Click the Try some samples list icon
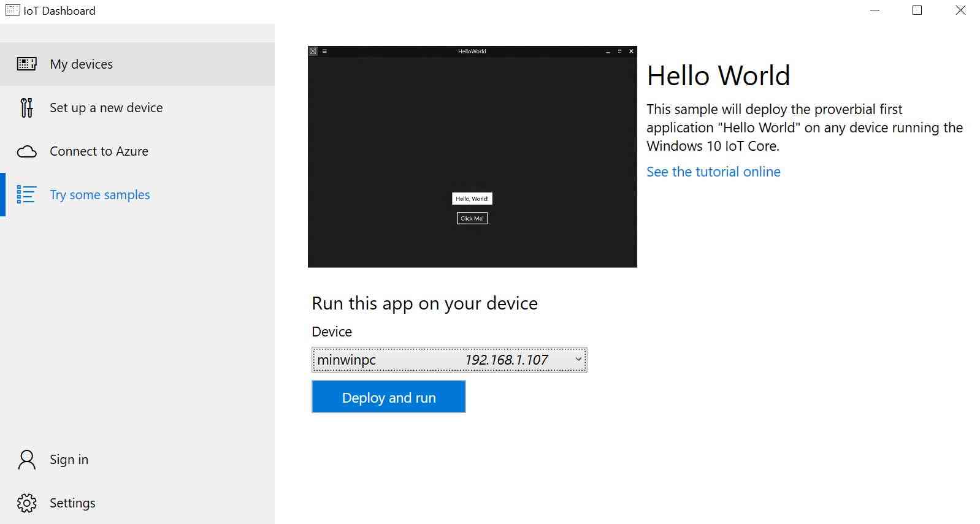The width and height of the screenshot is (980, 524). point(26,195)
